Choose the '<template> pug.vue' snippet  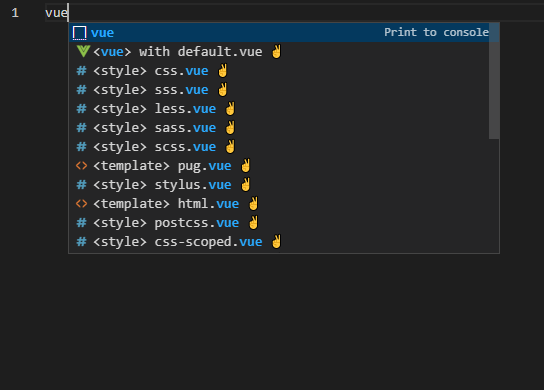tap(284, 166)
